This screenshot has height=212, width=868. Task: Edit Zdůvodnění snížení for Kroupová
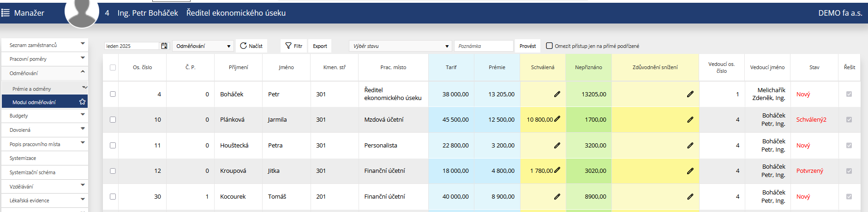(690, 171)
